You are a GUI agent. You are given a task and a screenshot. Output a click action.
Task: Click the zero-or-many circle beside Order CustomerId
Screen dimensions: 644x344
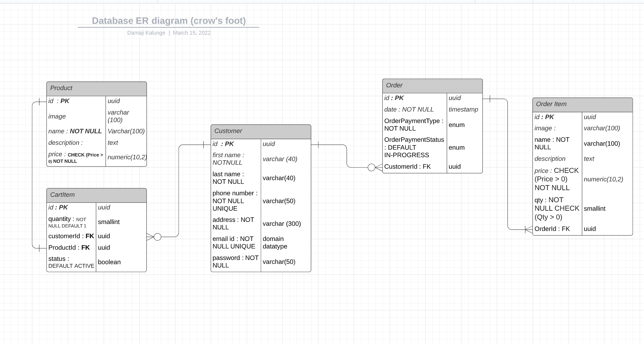371,167
